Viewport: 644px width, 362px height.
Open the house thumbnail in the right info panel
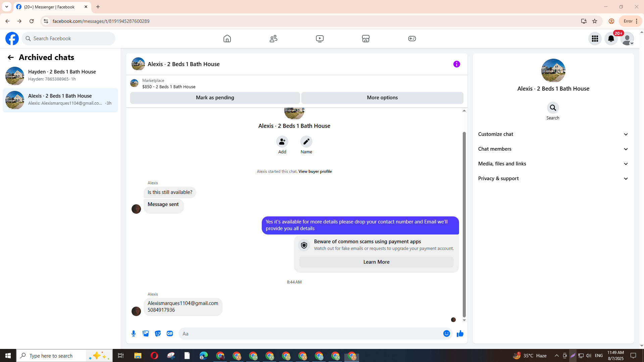click(553, 70)
